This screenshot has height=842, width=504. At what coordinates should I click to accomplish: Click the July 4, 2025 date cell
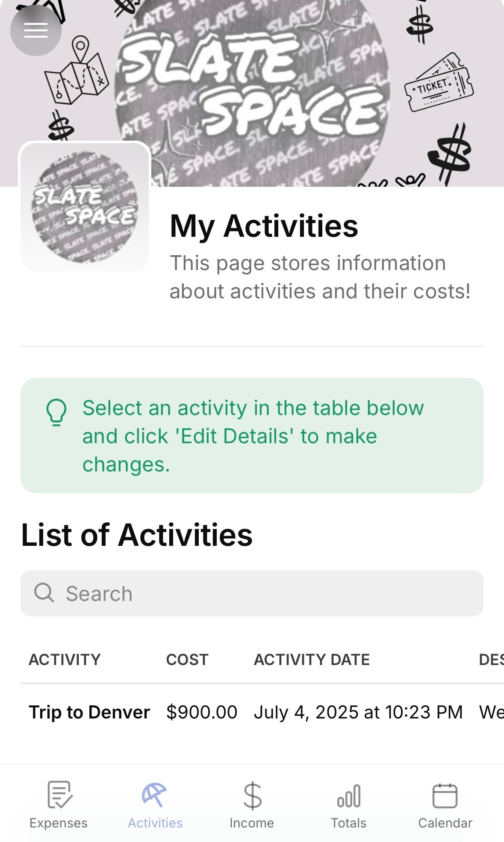[358, 712]
